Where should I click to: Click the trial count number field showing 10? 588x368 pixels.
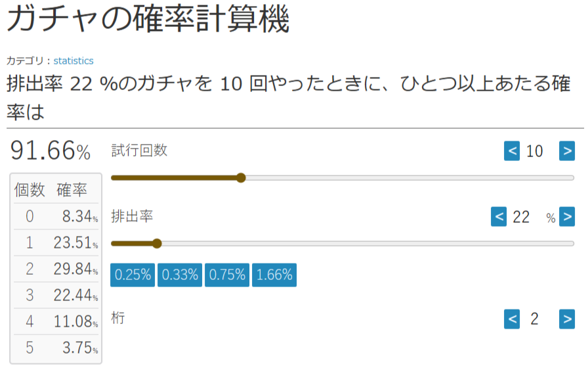(x=535, y=151)
